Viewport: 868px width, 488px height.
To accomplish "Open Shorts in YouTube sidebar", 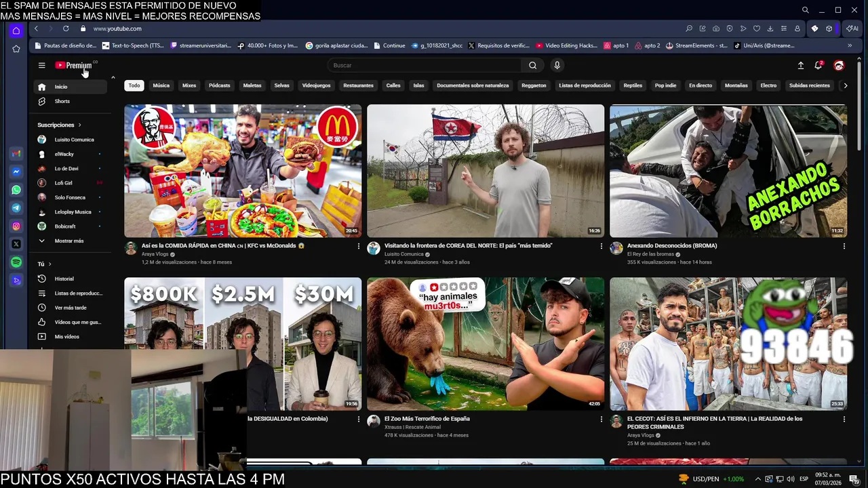I will click(71, 101).
